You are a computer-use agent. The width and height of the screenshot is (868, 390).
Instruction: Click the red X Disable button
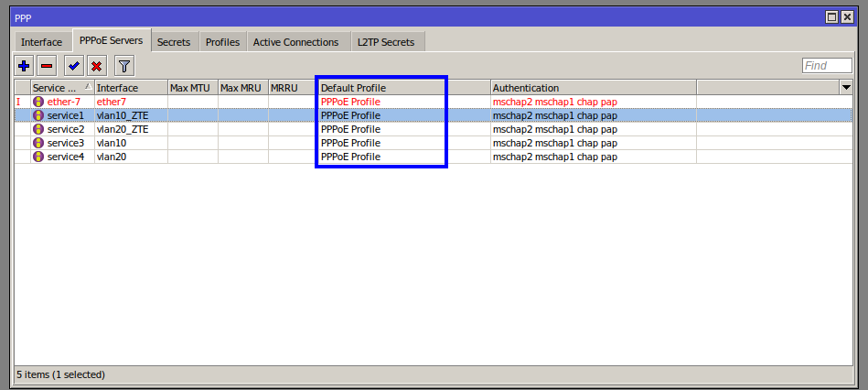pyautogui.click(x=96, y=65)
